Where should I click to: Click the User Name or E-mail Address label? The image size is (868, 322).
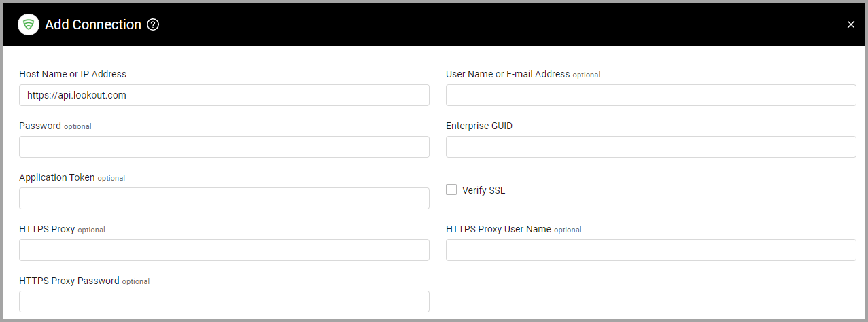(508, 74)
